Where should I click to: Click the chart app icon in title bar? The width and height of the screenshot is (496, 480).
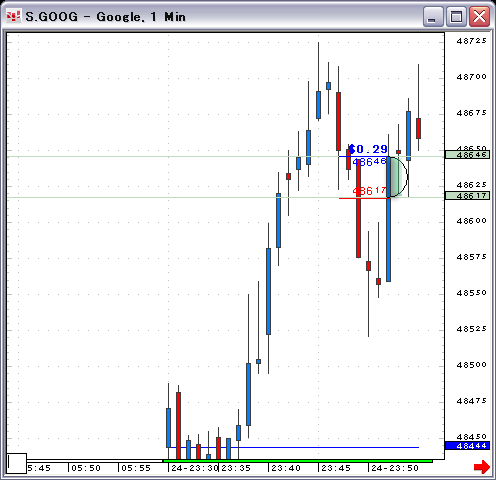tap(13, 16)
